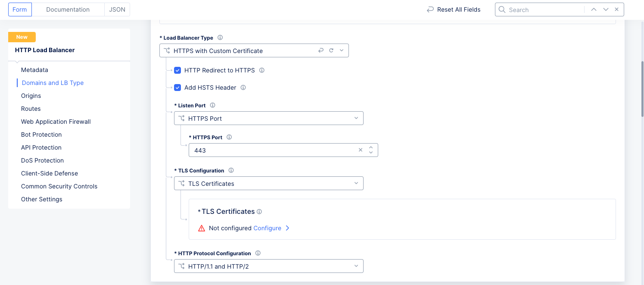Increment the HTTPS Port using the stepper arrow
This screenshot has width=644, height=285.
pos(371,148)
